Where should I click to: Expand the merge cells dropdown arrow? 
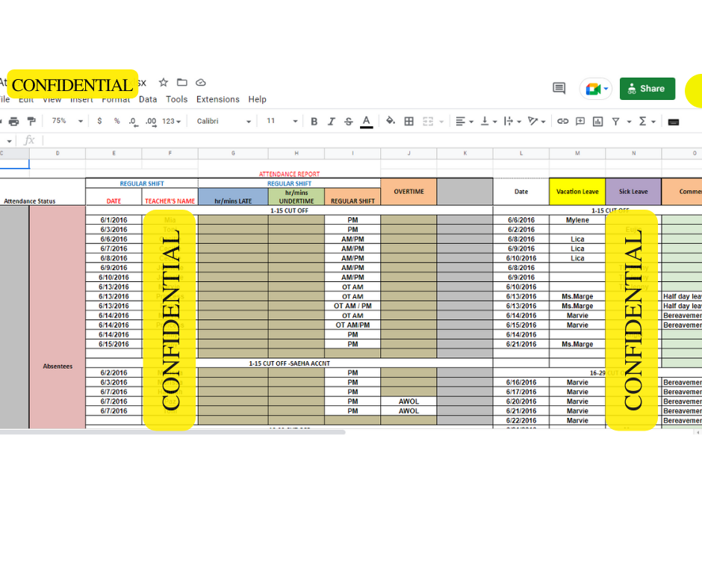441,122
